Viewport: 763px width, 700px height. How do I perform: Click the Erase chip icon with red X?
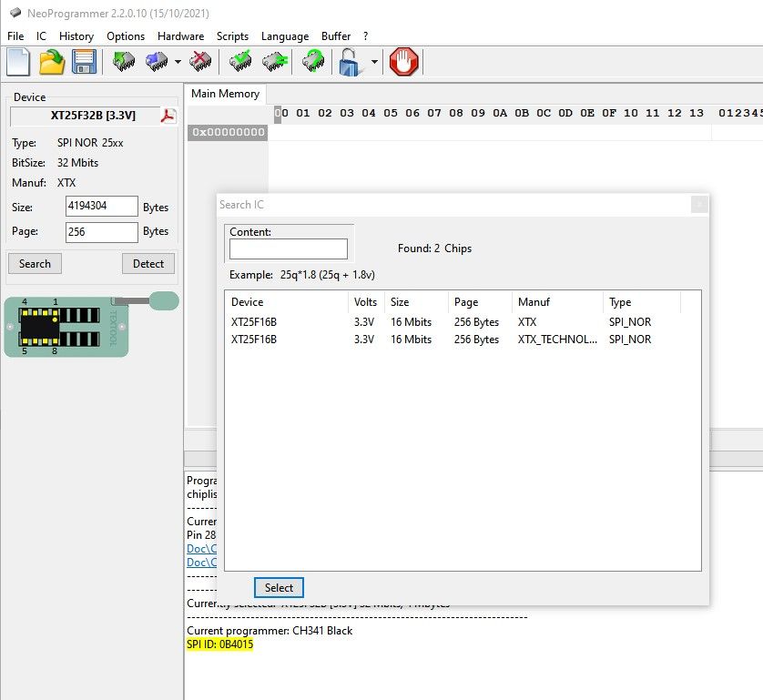(x=201, y=62)
